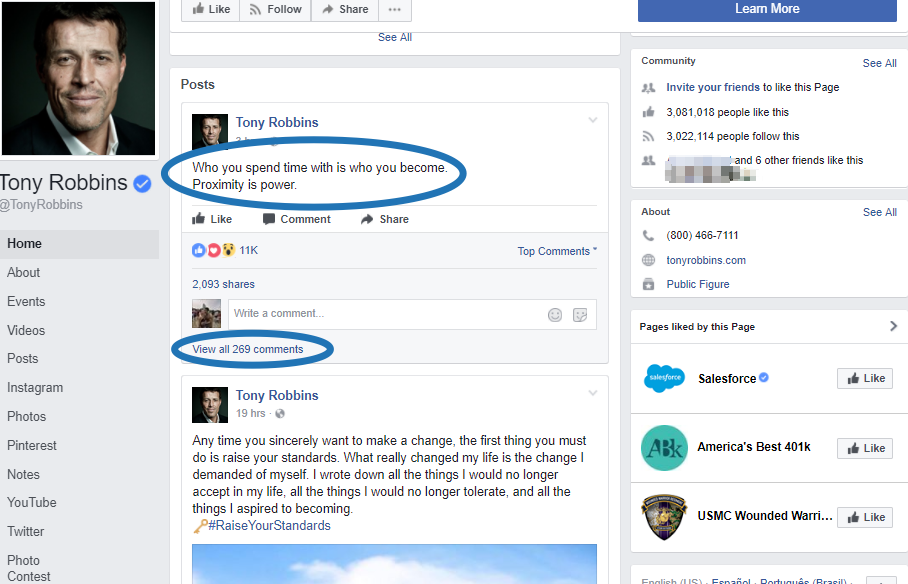The height and width of the screenshot is (584, 908).
Task: Click the Public Figure category link
Action: point(697,284)
